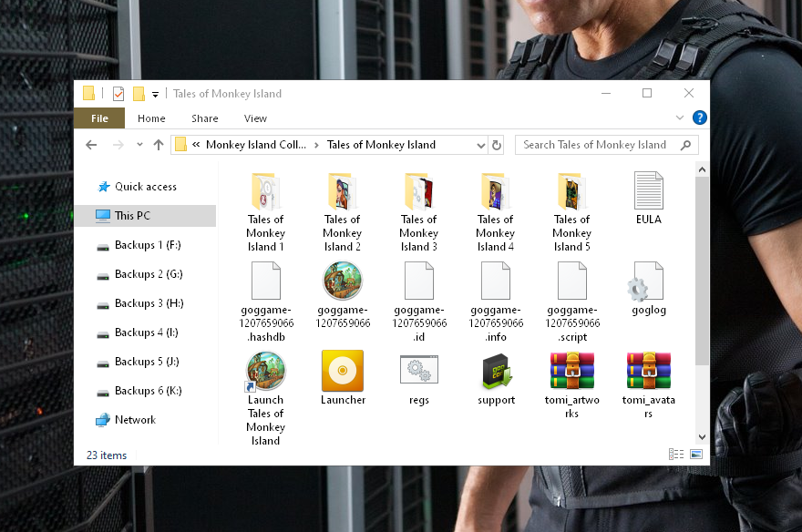Select the goggame-1207659066.id file
This screenshot has height=532, width=802.
(x=419, y=302)
